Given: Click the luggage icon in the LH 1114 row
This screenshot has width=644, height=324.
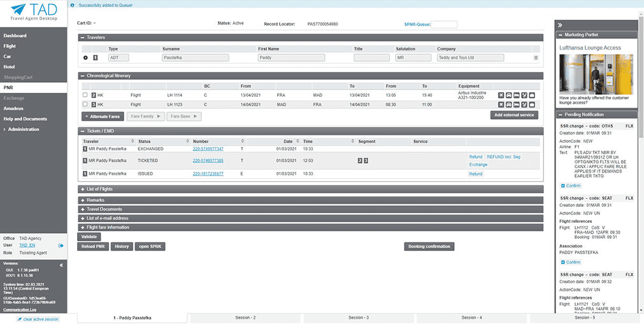Looking at the screenshot, I should pyautogui.click(x=532, y=95).
